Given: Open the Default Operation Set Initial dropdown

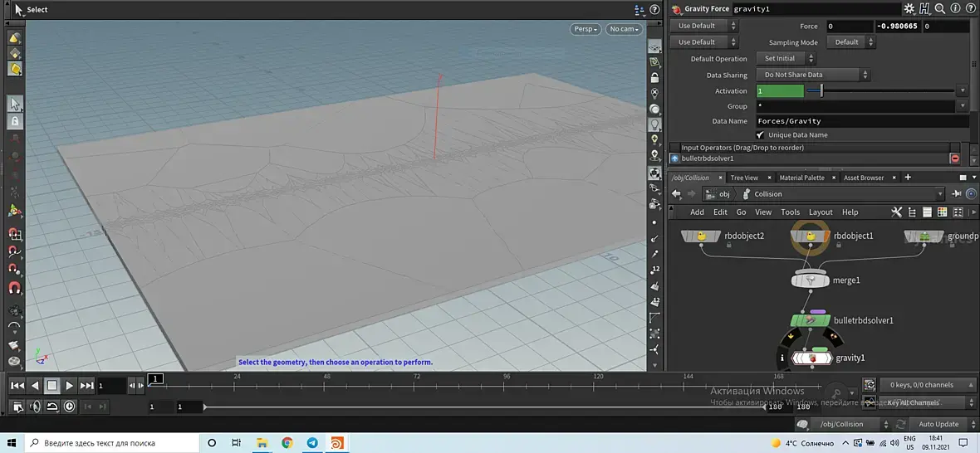Looking at the screenshot, I should [786, 59].
